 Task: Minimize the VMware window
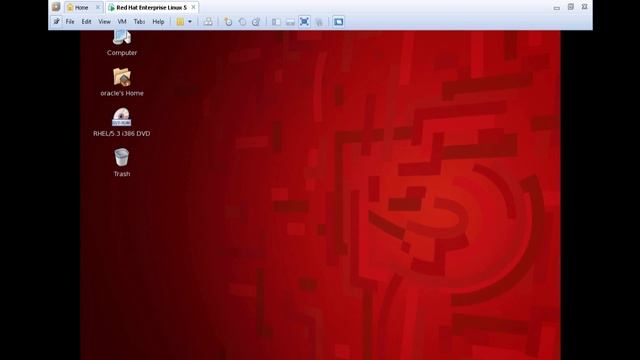[556, 7]
